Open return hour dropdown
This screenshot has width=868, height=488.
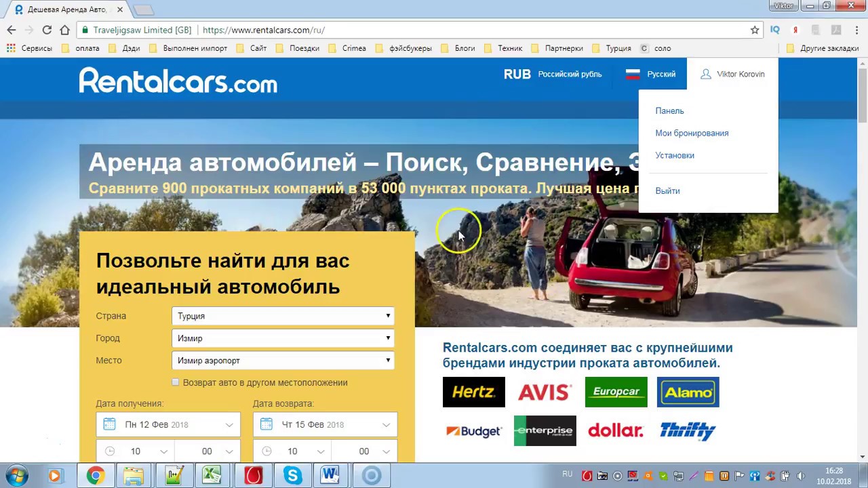pos(292,451)
